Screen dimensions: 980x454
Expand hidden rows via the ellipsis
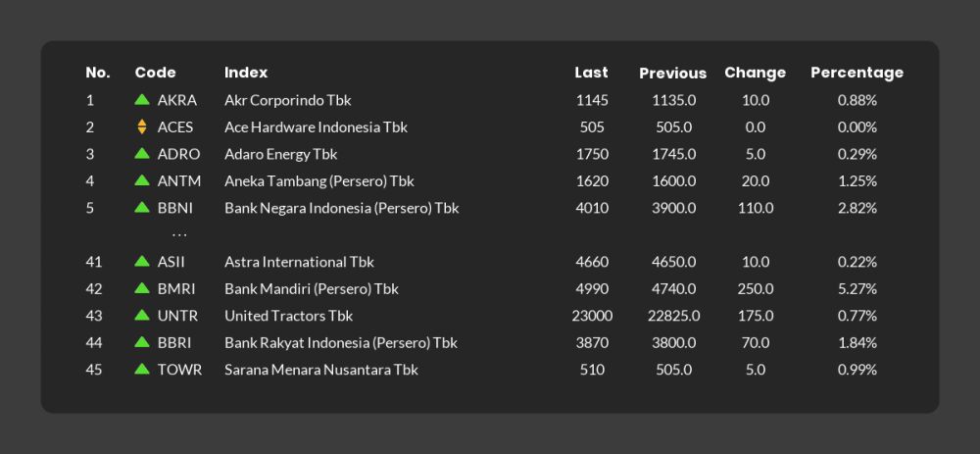[179, 235]
